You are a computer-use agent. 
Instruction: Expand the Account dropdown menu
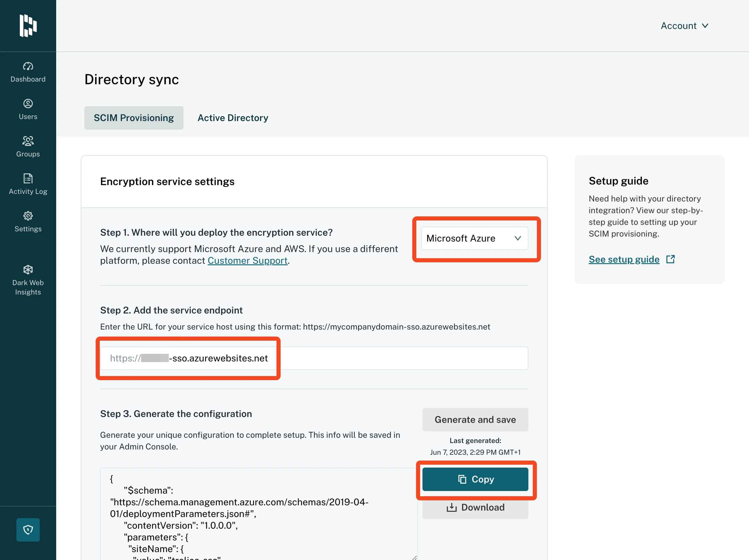684,26
